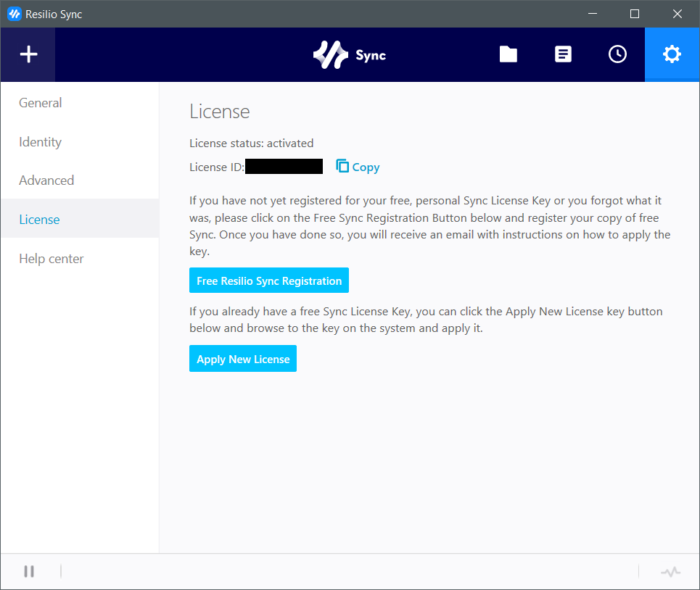The image size is (700, 590).
Task: Close the Resilio Sync window
Action: (x=678, y=14)
